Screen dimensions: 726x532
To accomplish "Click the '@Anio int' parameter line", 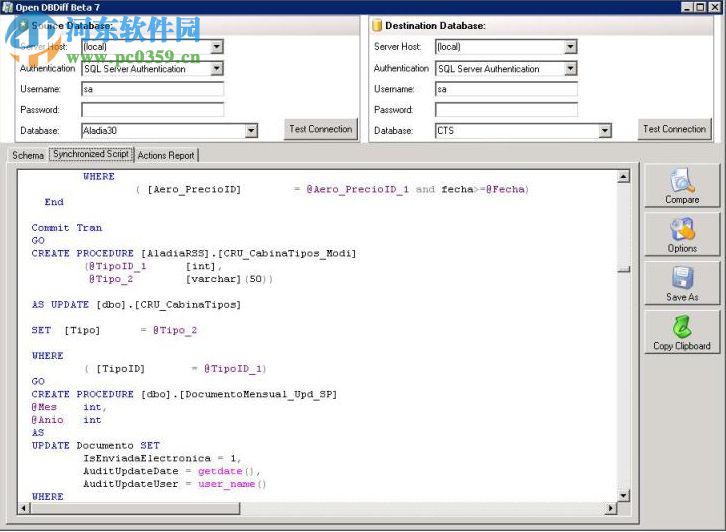I will (x=66, y=420).
